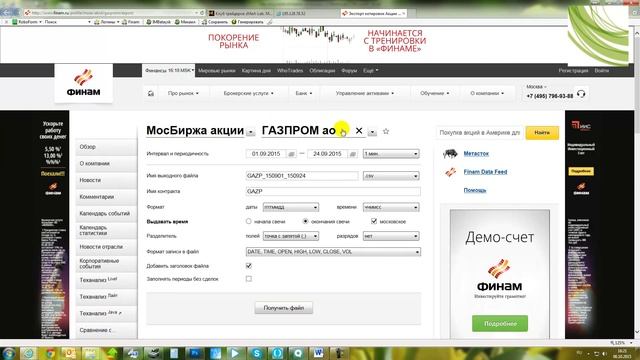The width and height of the screenshot is (640, 360).
Task: Open the 'Про рынок' navigation menu
Action: tap(183, 93)
